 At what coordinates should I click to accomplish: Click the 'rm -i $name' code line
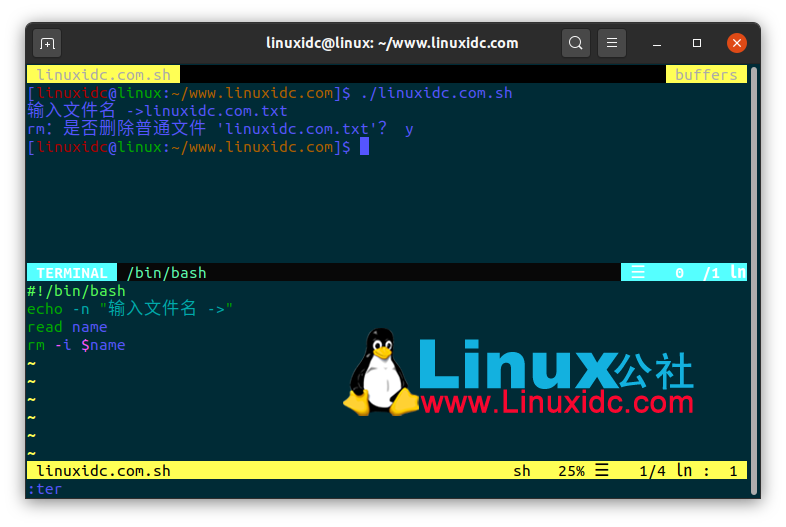(76, 345)
